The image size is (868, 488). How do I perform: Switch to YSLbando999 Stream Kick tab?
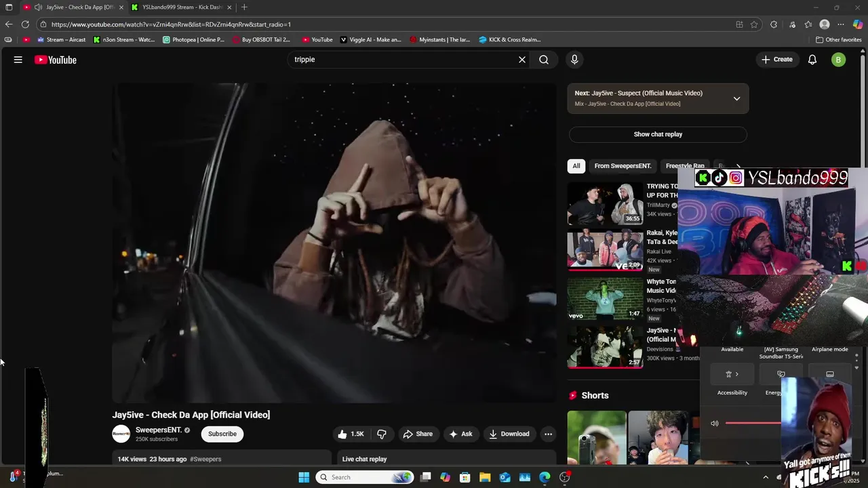point(182,7)
